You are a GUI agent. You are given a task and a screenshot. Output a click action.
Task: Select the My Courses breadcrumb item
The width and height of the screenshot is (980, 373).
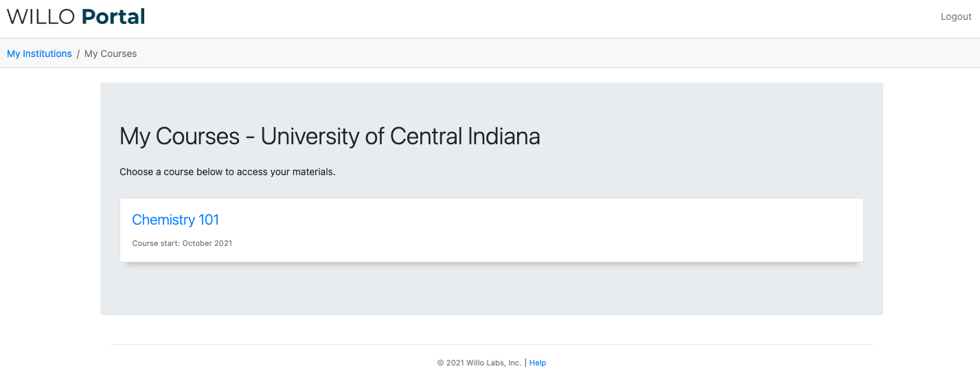pos(111,54)
